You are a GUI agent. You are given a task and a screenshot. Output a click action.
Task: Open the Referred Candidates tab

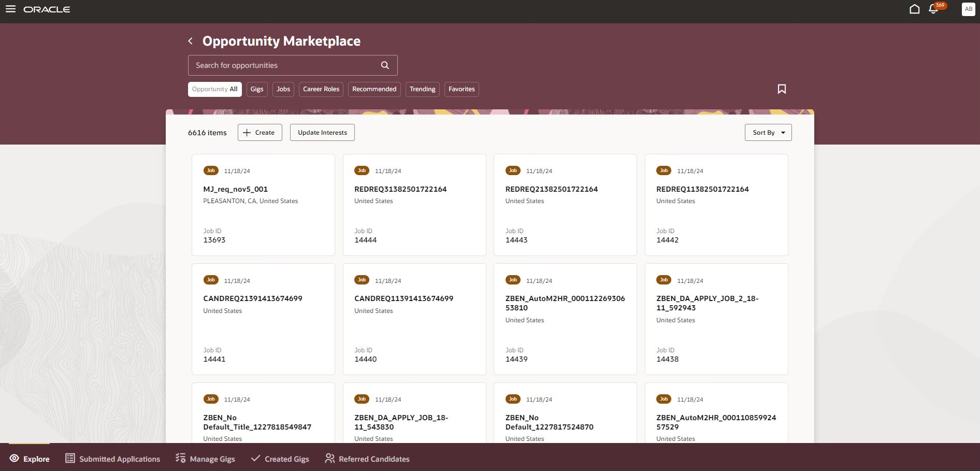(367, 459)
